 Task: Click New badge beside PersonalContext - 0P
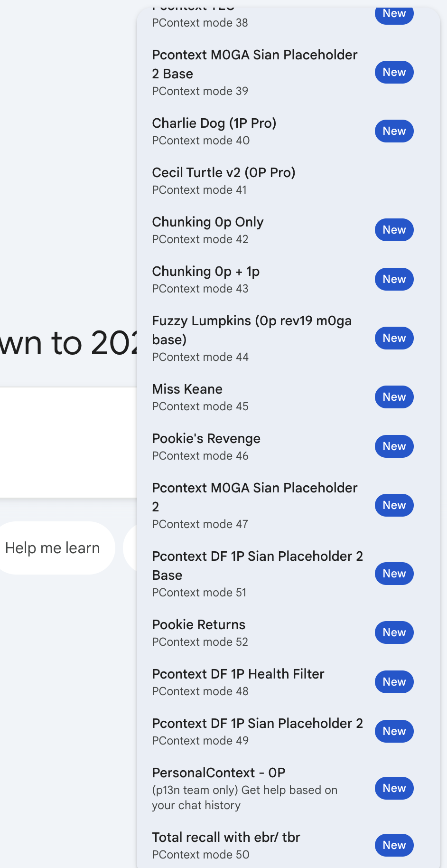394,788
